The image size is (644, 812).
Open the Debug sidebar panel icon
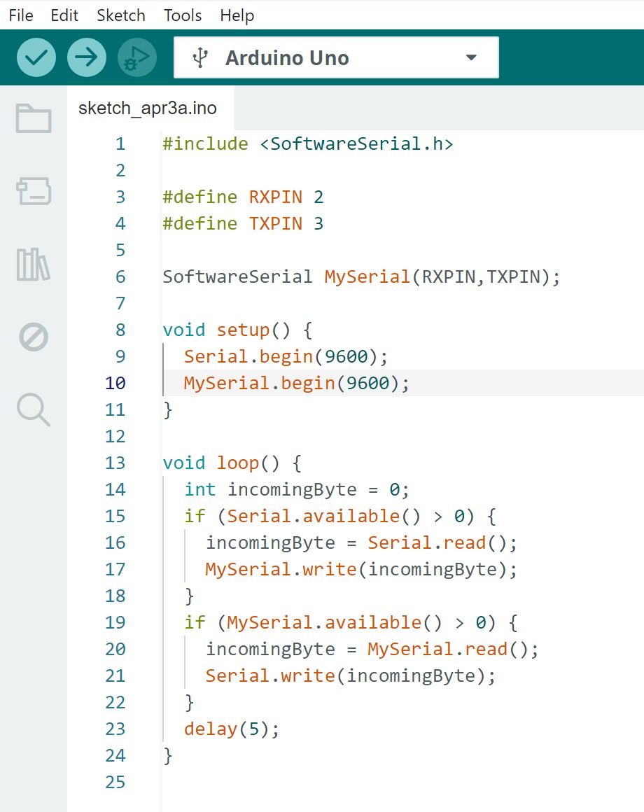tap(34, 337)
